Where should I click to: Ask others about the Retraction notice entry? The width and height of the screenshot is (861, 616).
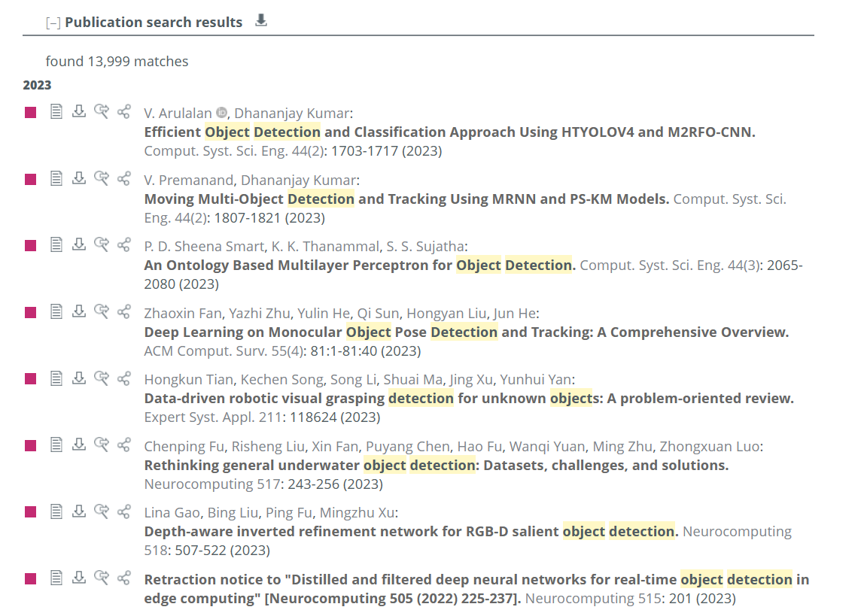click(102, 578)
